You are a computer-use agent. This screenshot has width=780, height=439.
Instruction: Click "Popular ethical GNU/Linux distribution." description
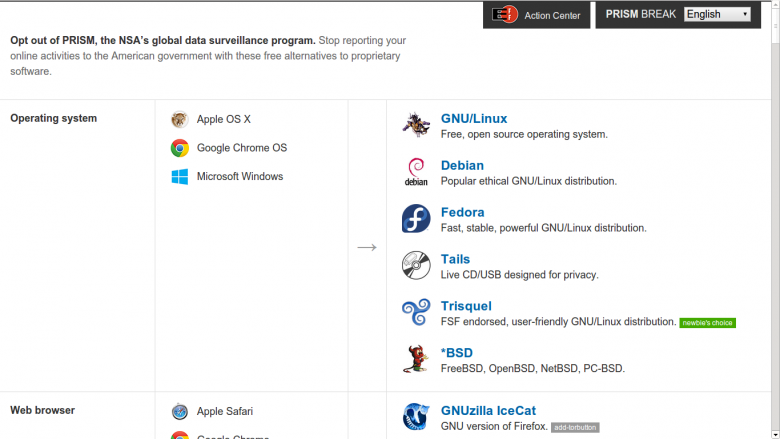pyautogui.click(x=529, y=181)
